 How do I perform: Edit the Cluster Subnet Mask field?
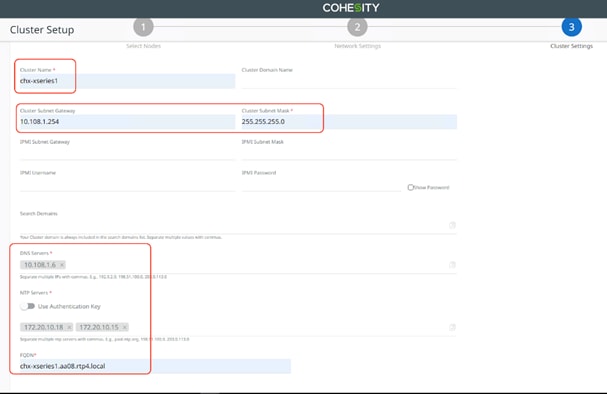click(x=349, y=122)
